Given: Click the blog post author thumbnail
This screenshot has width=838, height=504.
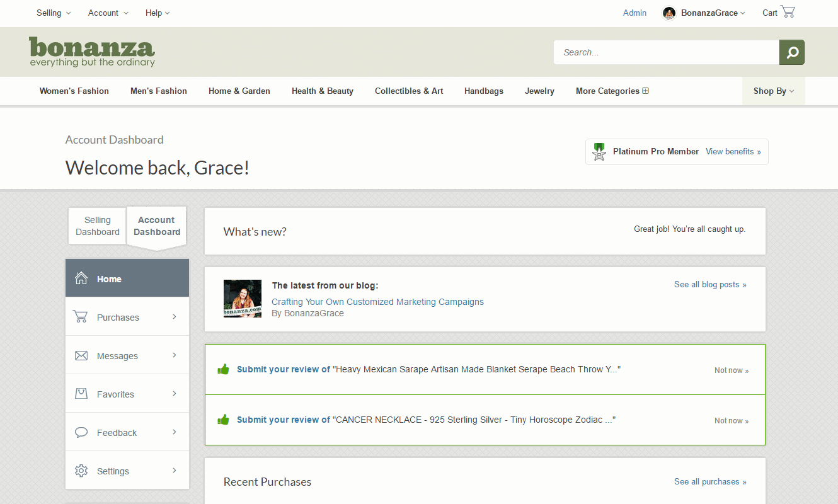Looking at the screenshot, I should point(243,299).
